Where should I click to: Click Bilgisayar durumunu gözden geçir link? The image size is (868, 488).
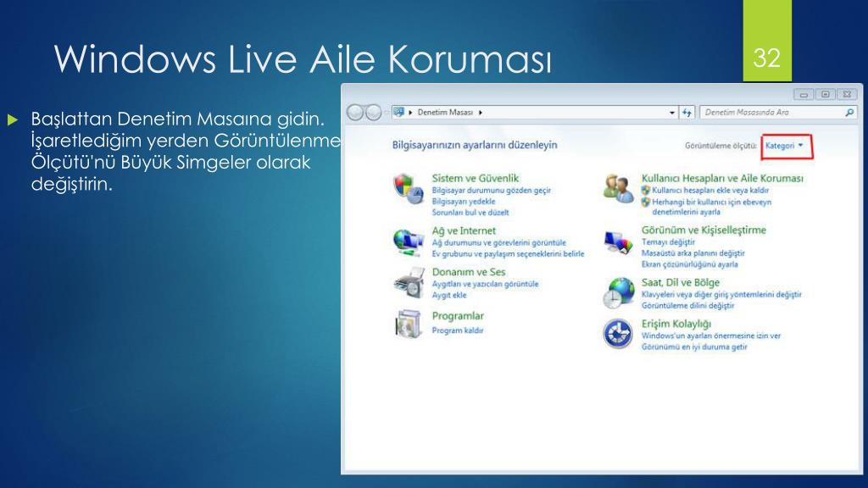pyautogui.click(x=491, y=191)
